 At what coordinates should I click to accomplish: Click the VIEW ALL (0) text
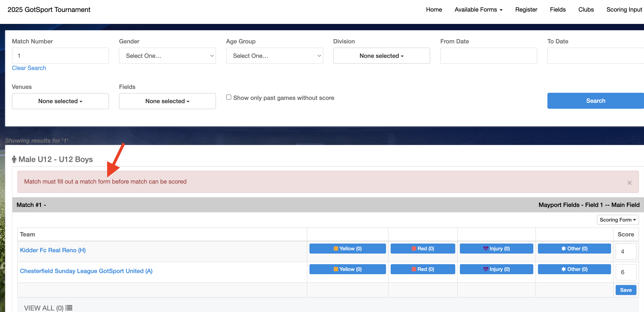[x=44, y=308]
